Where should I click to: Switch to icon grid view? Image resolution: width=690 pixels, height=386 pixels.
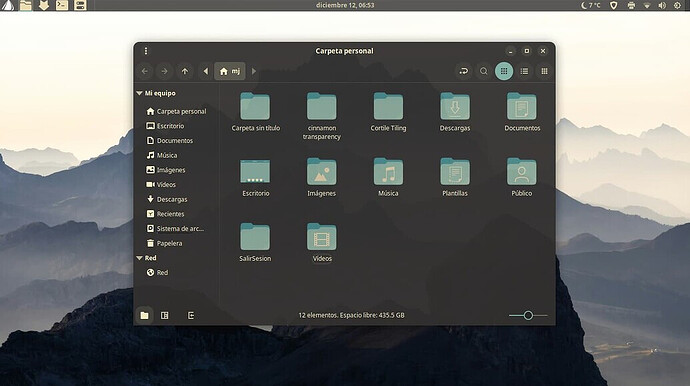504,71
